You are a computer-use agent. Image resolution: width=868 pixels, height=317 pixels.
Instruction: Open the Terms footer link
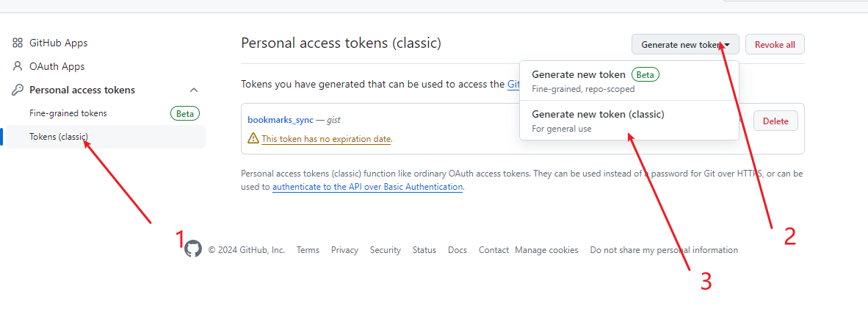308,250
